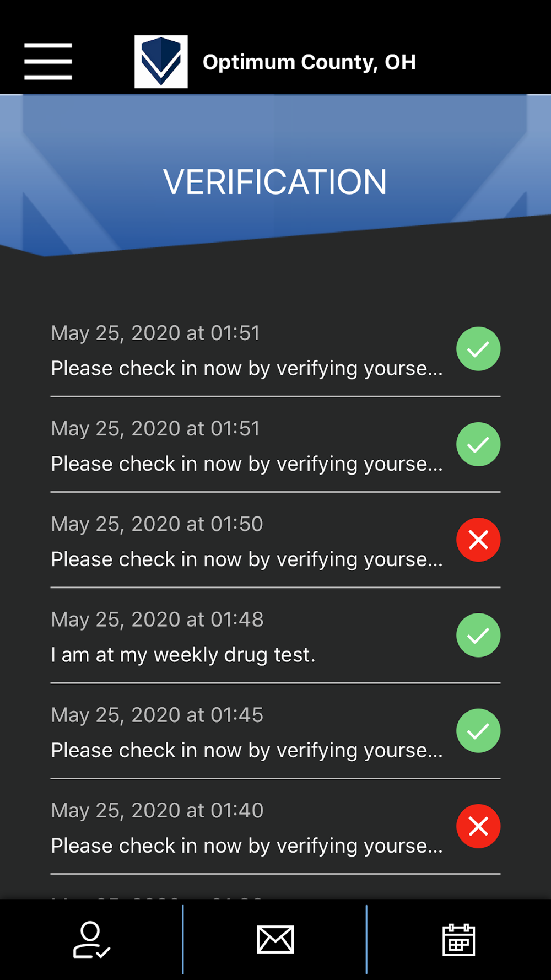
Task: Tap green checkmark on 01:48 drug test entry
Action: (478, 635)
